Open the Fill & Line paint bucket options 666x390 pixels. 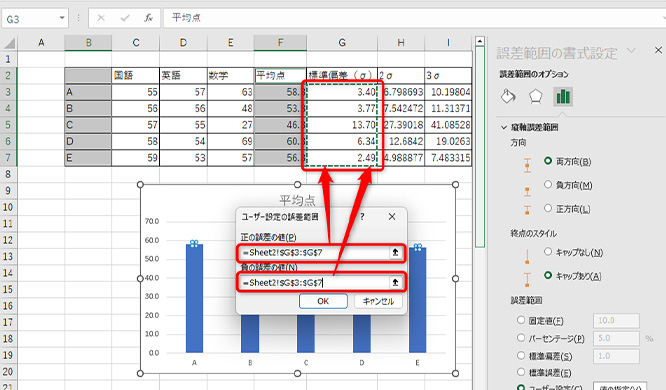[508, 96]
